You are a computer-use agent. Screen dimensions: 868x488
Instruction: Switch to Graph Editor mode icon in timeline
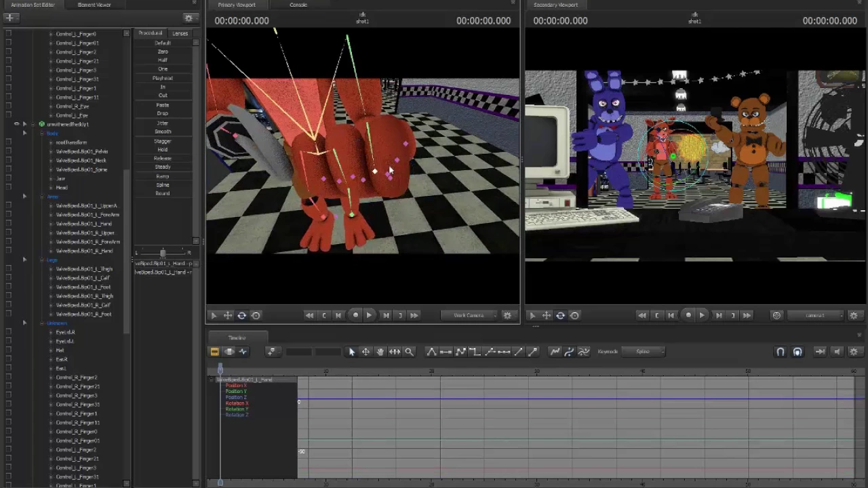click(x=243, y=352)
